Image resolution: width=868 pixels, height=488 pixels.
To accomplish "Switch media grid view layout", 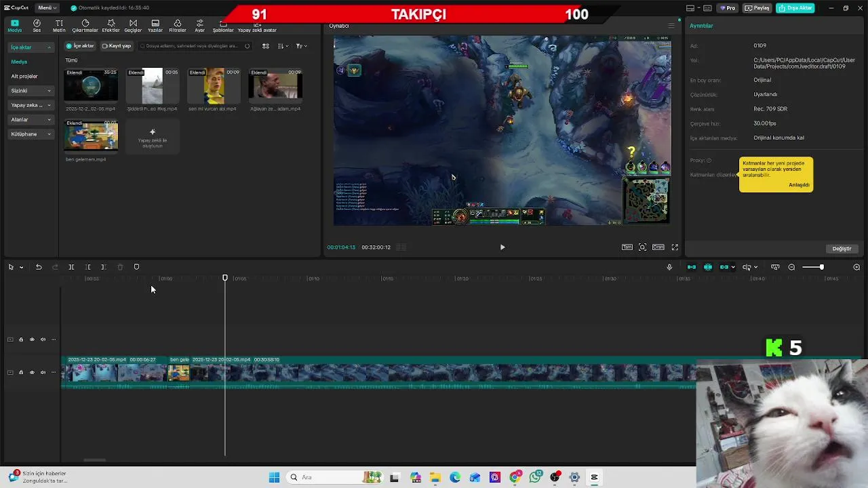I will pyautogui.click(x=266, y=46).
